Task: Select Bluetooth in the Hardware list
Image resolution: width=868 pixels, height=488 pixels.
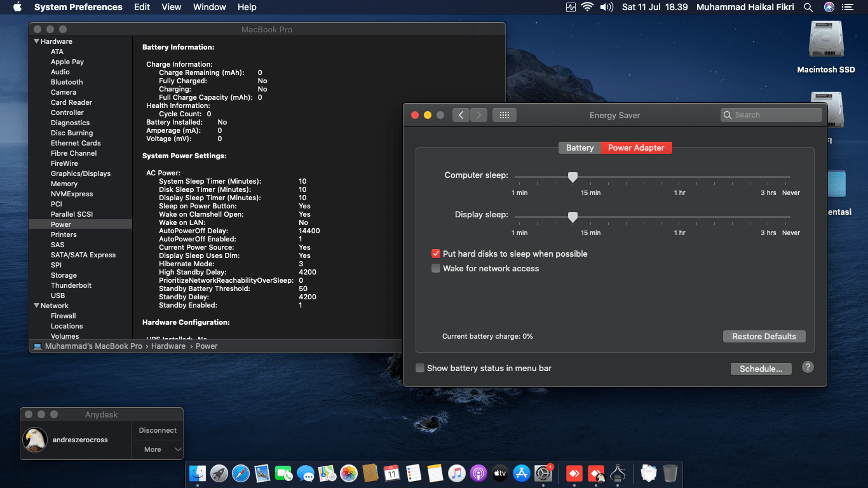Action: click(x=67, y=82)
